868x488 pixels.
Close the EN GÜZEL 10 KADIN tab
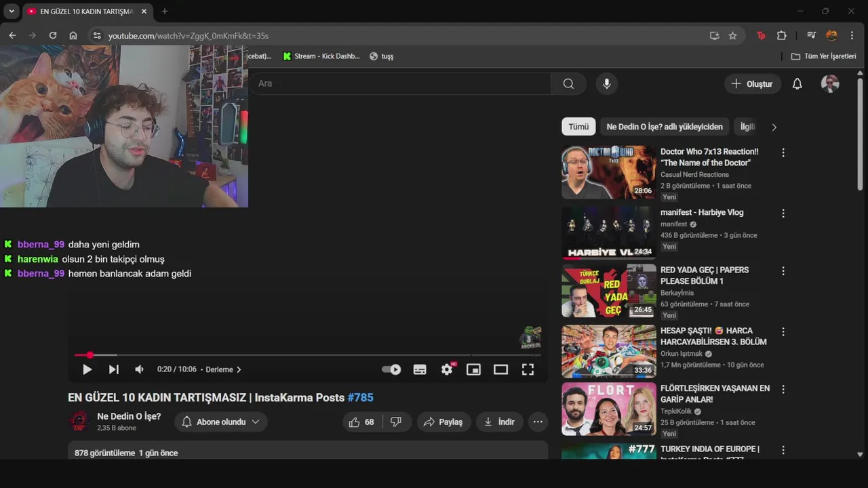coord(144,12)
